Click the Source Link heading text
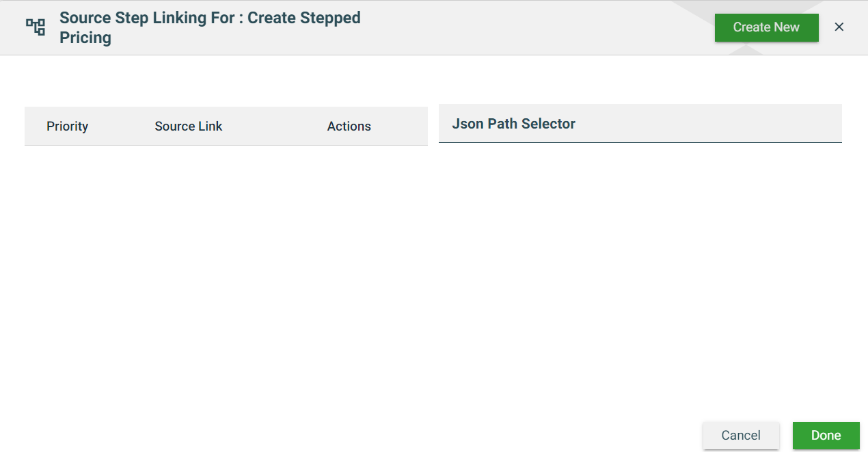This screenshot has height=452, width=868. (189, 127)
